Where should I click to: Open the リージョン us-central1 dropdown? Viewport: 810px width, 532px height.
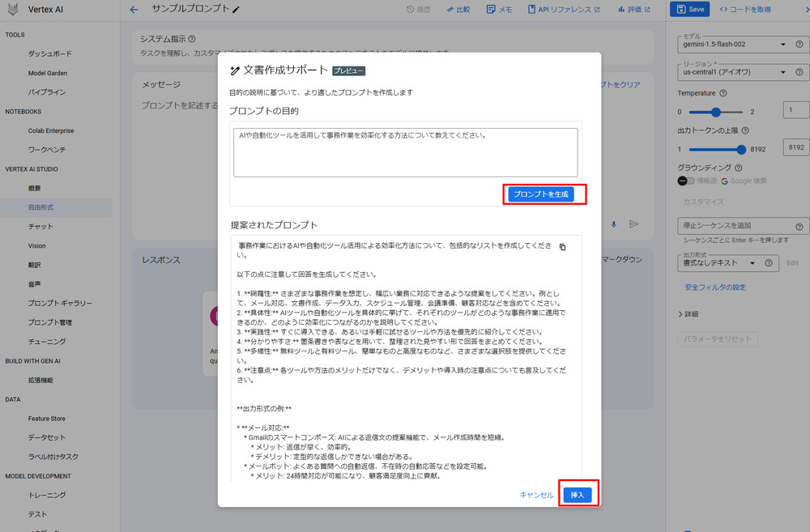coord(734,72)
